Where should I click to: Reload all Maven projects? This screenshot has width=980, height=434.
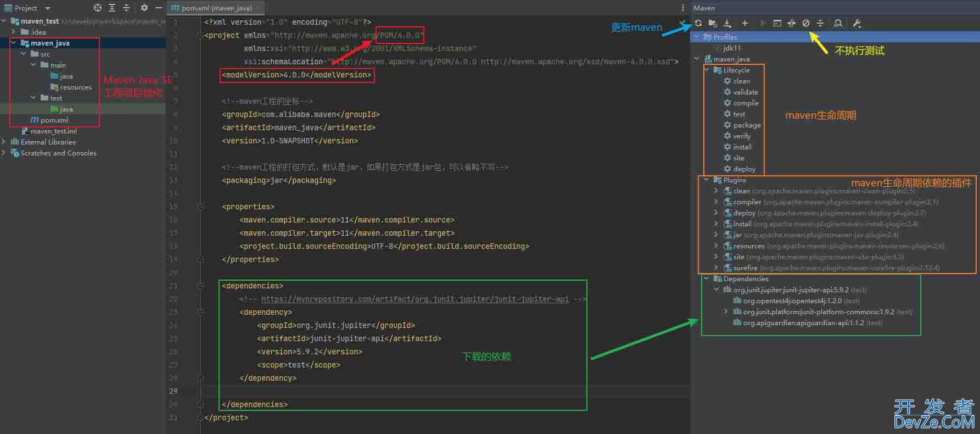point(698,23)
